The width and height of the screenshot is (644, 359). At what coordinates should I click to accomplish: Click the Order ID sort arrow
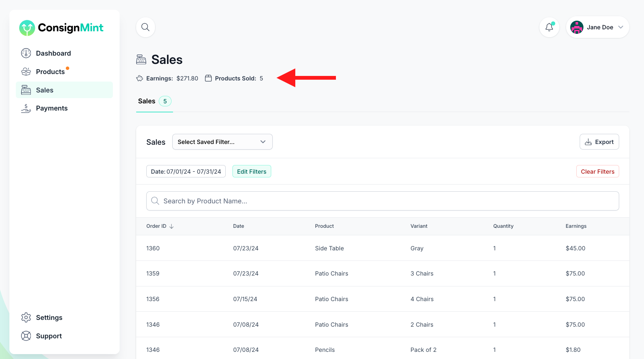(172, 226)
